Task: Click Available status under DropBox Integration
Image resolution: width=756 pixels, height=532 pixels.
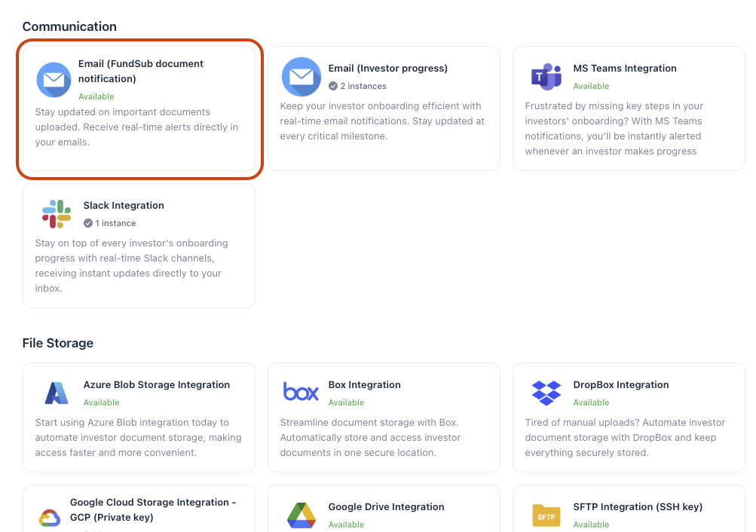Action: [x=591, y=402]
